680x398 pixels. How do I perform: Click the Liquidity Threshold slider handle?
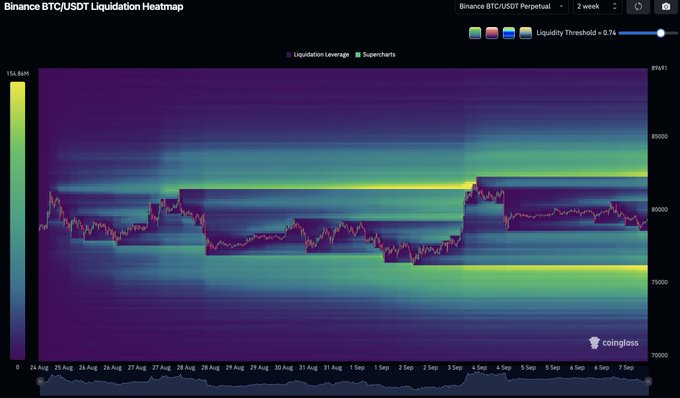[660, 33]
